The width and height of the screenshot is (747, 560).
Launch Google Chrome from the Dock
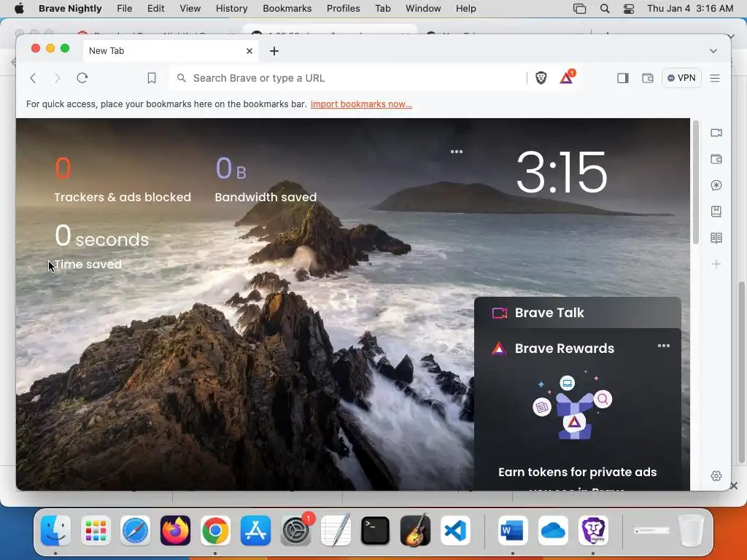click(x=215, y=530)
